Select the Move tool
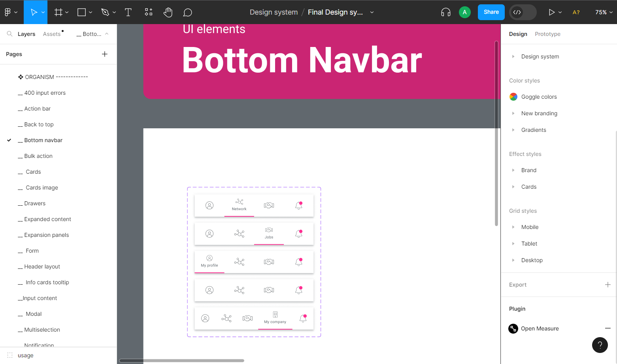 tap(34, 12)
